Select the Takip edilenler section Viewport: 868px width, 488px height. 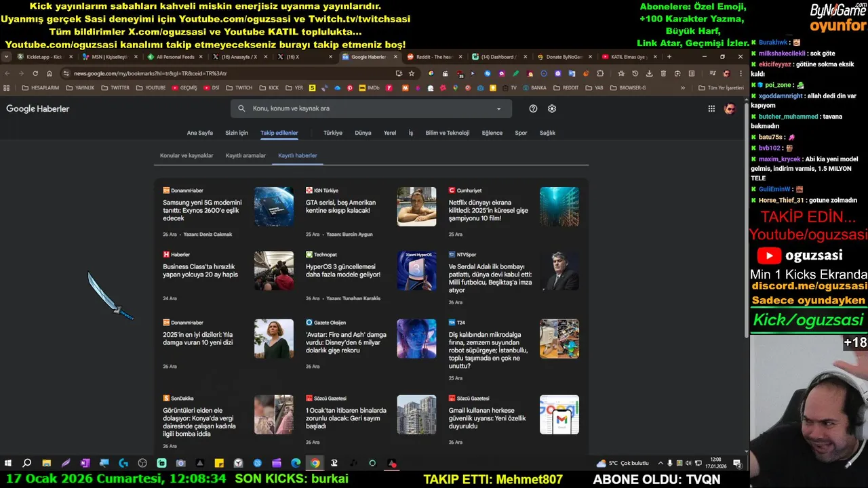coord(279,133)
